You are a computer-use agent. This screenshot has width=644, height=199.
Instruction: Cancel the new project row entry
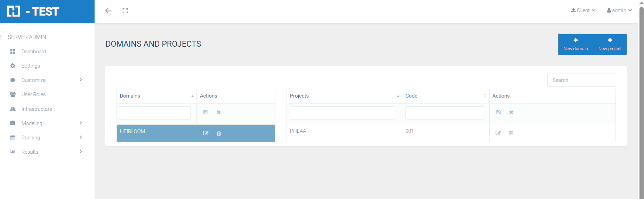point(511,112)
